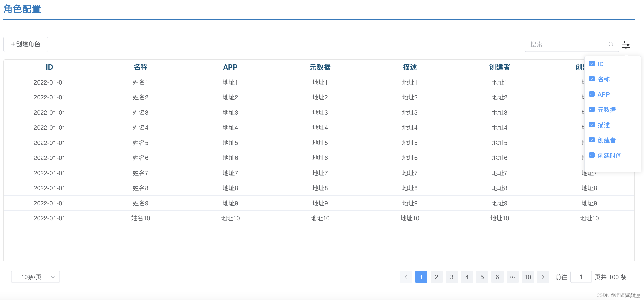644x300 pixels.
Task: Jump to page 10
Action: pos(528,277)
